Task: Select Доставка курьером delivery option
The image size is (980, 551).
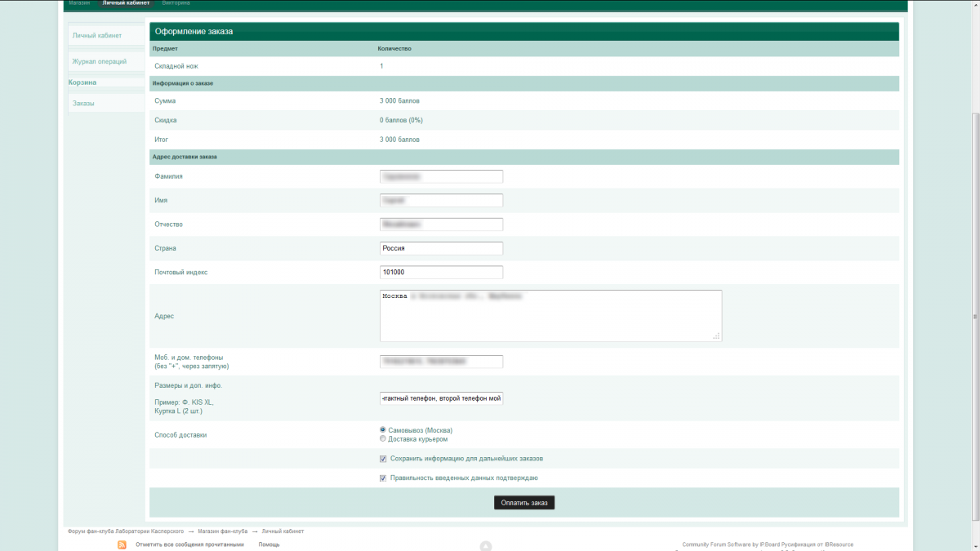Action: [383, 439]
